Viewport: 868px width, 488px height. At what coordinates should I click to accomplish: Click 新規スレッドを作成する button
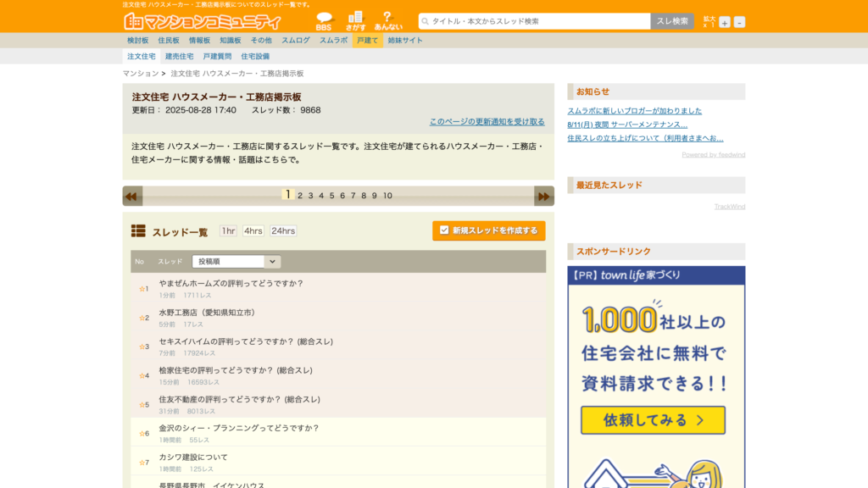click(488, 230)
